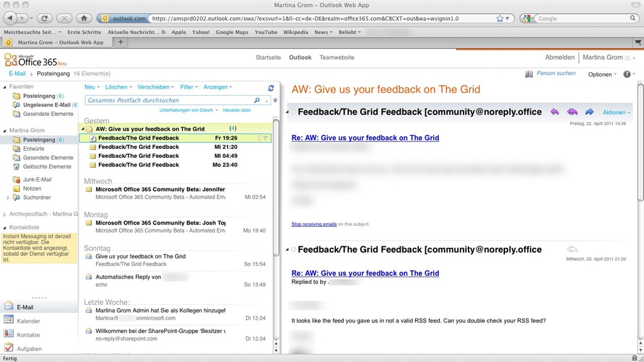Click the blue forward arrow icon
Image resolution: width=644 pixels, height=362 pixels.
point(589,112)
